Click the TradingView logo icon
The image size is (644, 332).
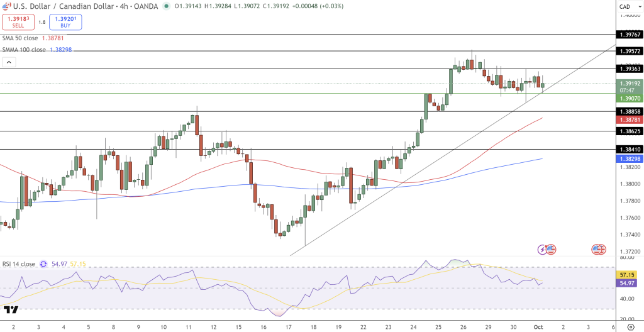(x=11, y=310)
